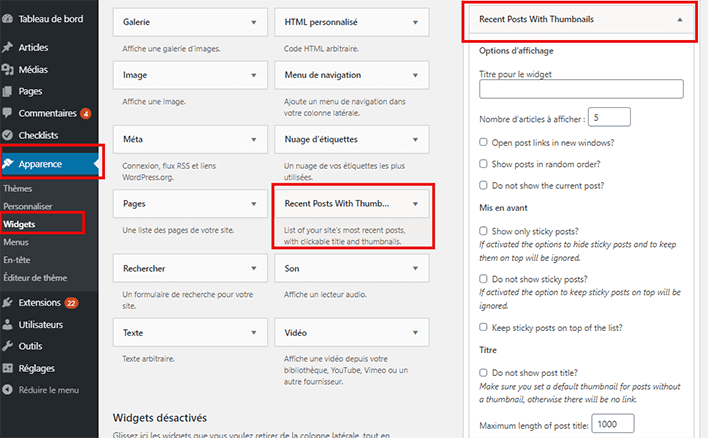Click the Titre pour le widget field
Viewport: 708px width, 438px height.
581,89
